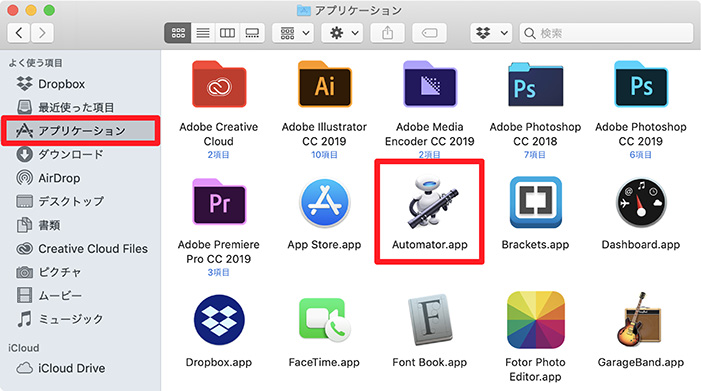Open the Adobe Creative Cloud folder
The height and width of the screenshot is (391, 701).
pos(219,84)
